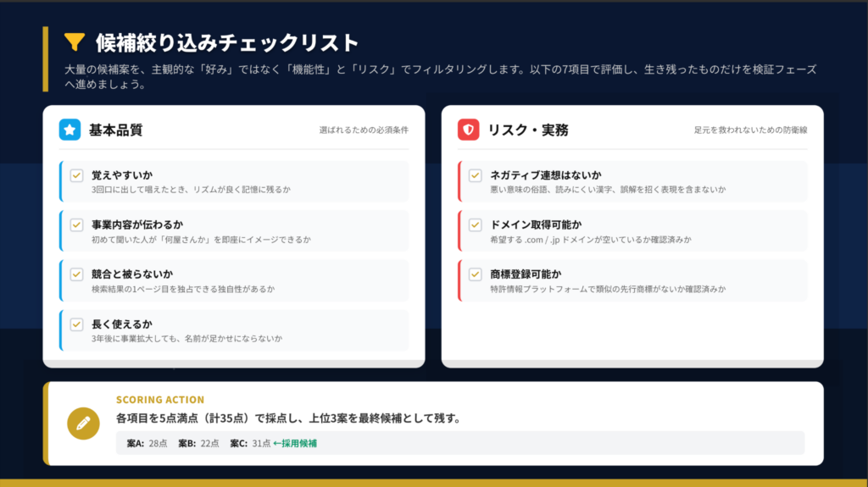
Task: Click the SCORING ACTION label
Action: (160, 400)
